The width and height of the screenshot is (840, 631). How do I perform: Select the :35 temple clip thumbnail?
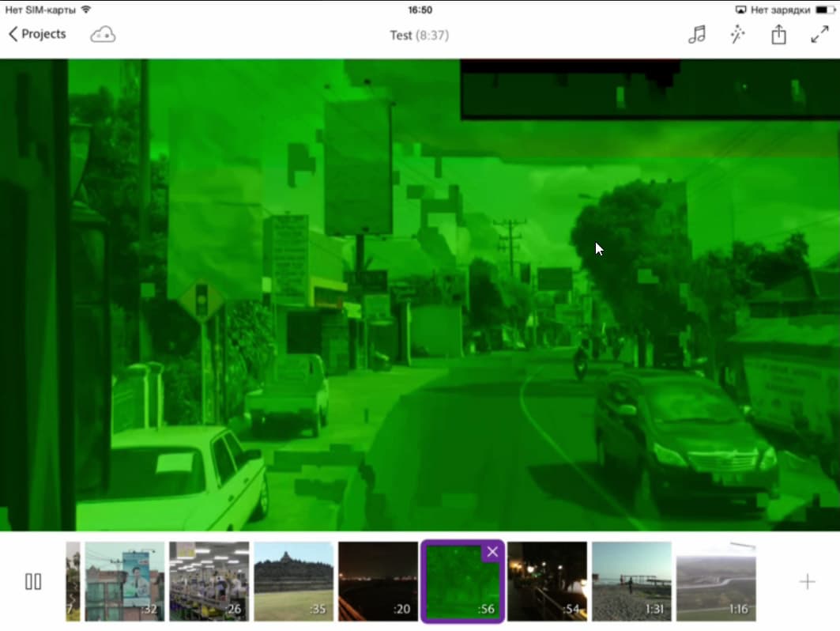point(294,581)
